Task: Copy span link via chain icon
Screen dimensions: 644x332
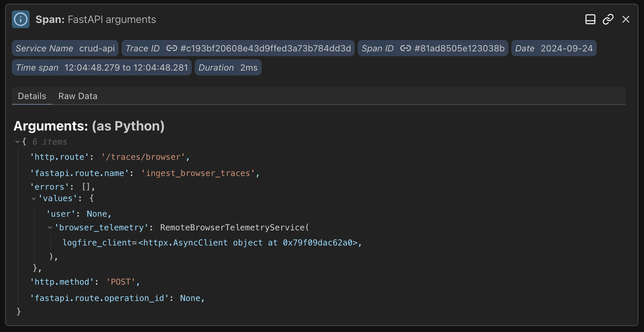Action: click(608, 19)
